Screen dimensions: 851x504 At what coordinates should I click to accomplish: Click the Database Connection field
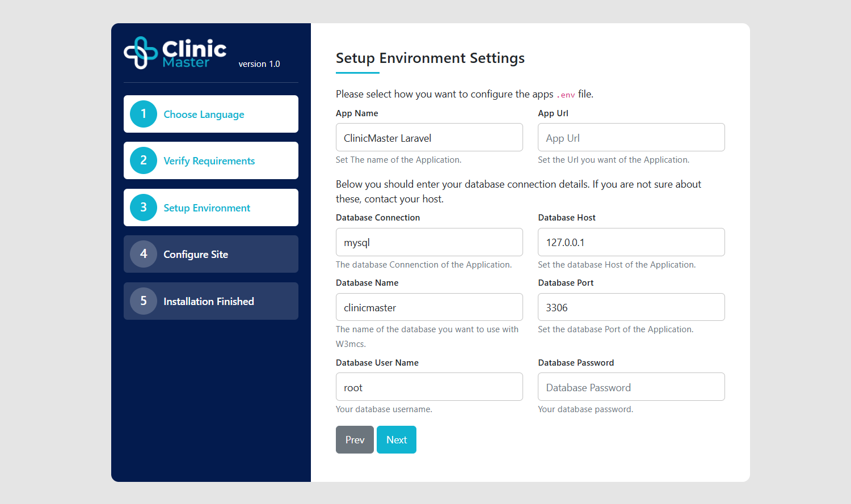[x=429, y=242]
